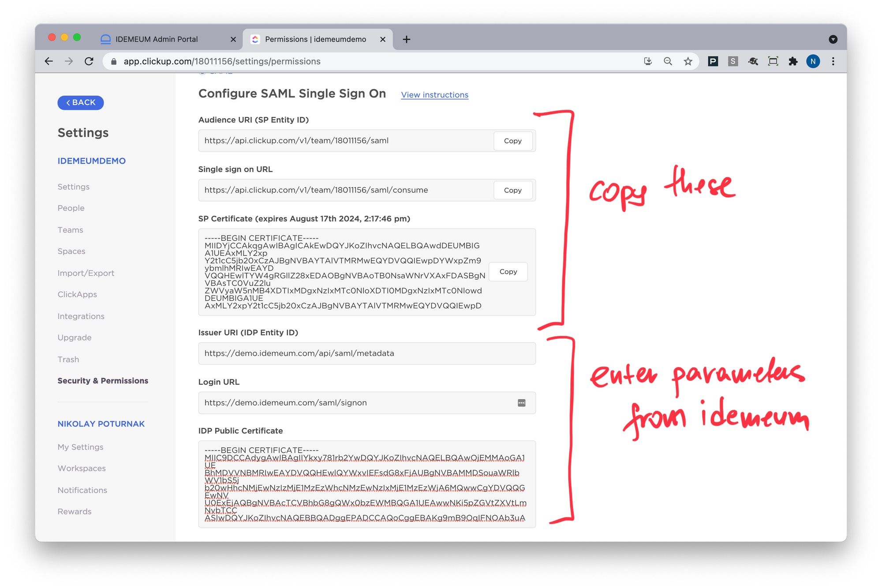The height and width of the screenshot is (588, 882).
Task: Open the S extension icon
Action: click(733, 61)
